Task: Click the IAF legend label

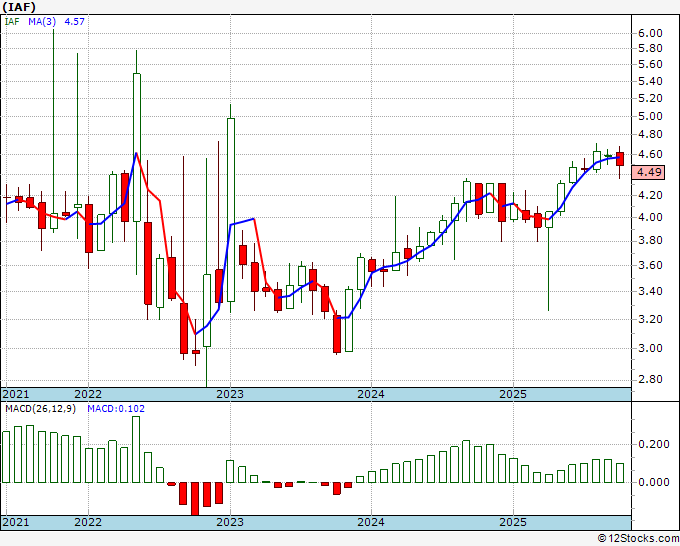Action: (12, 21)
